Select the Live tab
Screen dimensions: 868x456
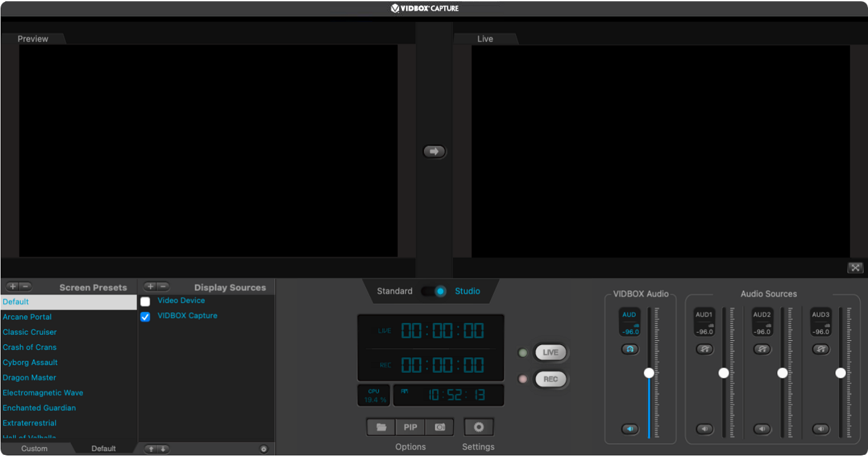(x=485, y=39)
